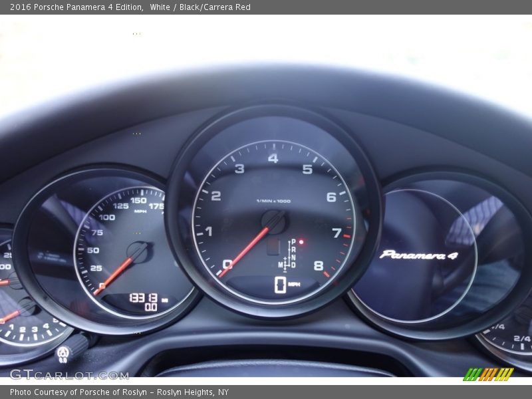
Task: Select the number 6 on the tachometer
Action: 331,197
